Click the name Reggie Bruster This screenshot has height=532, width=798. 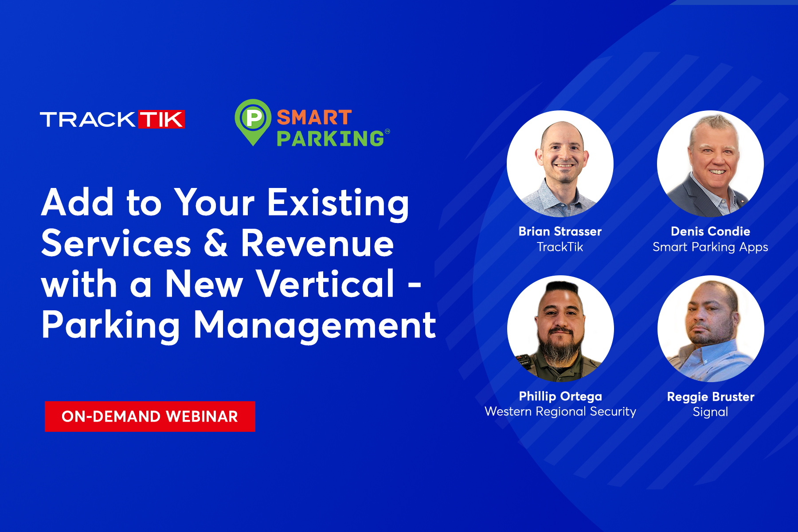(711, 397)
